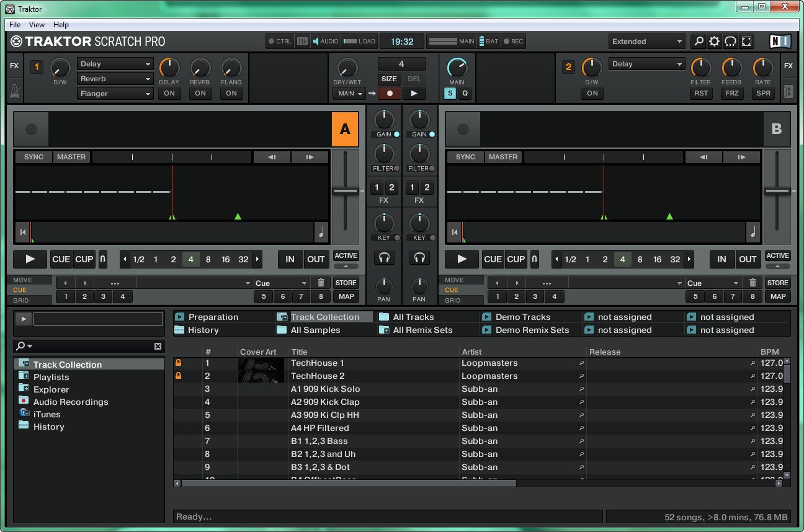
Task: Click Deck A tempo bend down arrow
Action: [x=271, y=157]
